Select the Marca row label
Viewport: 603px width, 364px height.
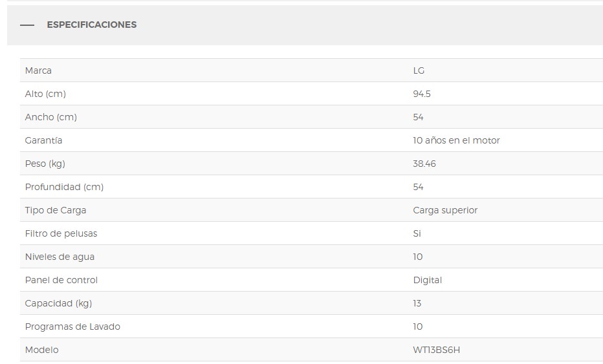(38, 70)
